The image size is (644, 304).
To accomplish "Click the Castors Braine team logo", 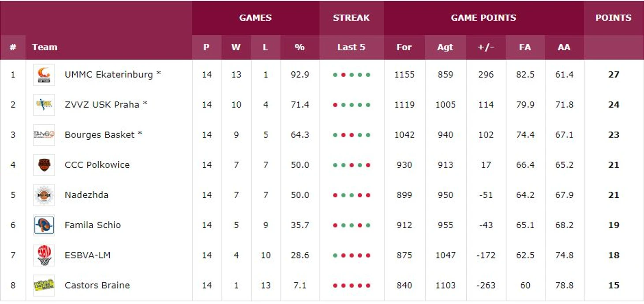I will [44, 285].
